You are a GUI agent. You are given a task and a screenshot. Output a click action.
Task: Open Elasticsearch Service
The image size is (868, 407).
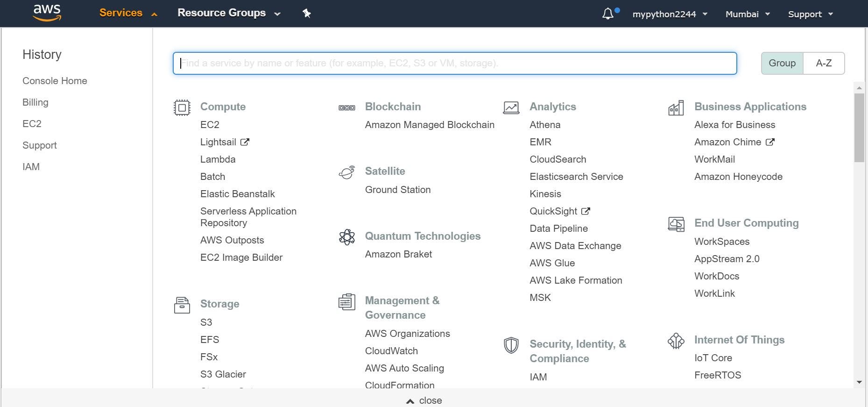pos(576,177)
